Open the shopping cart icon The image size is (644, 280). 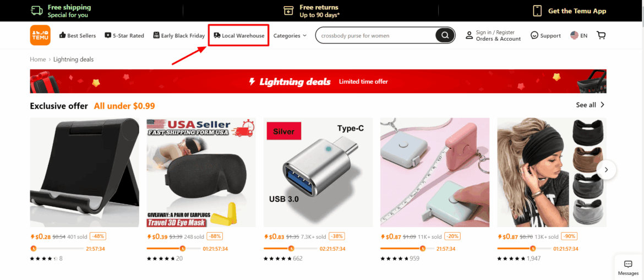(601, 35)
